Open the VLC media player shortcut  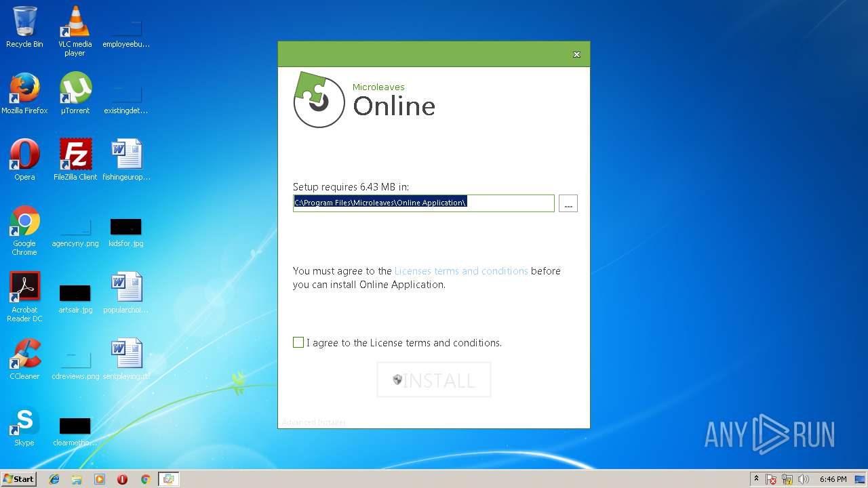[75, 30]
